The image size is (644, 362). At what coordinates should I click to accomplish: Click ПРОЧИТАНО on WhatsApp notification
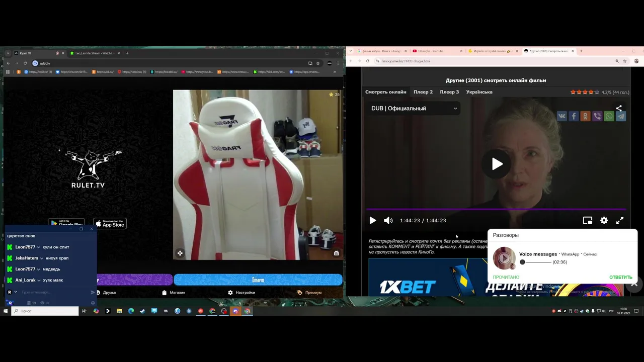pyautogui.click(x=506, y=277)
